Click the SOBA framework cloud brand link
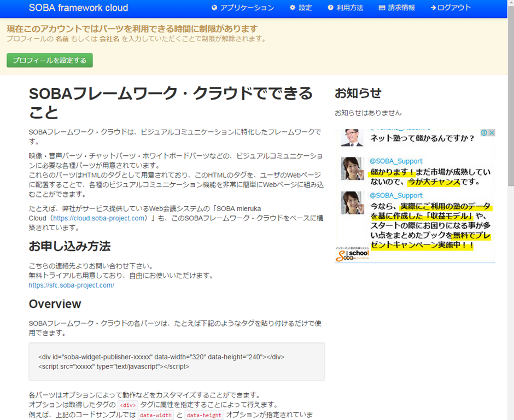Screen dimensions: 514x420 [78, 8]
